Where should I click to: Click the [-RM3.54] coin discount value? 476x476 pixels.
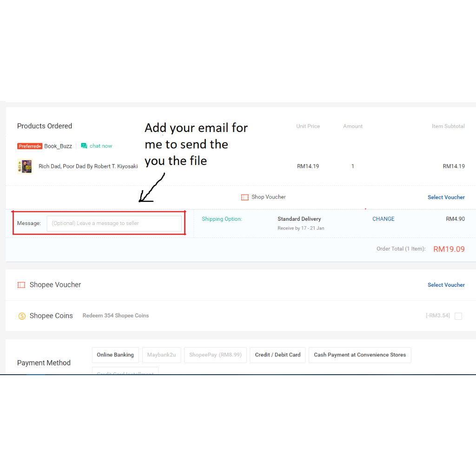tap(438, 316)
